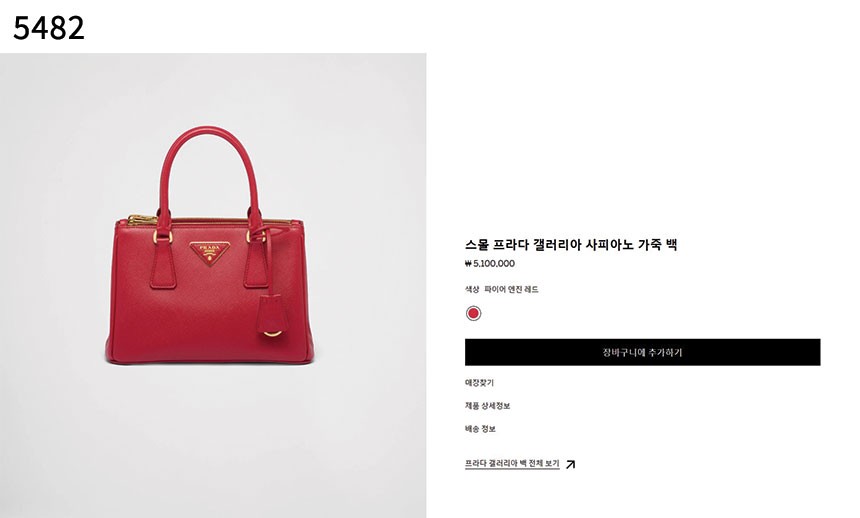Viewport: 860px width, 518px height.
Task: Click the price ₩5,100,000
Action: (x=490, y=263)
